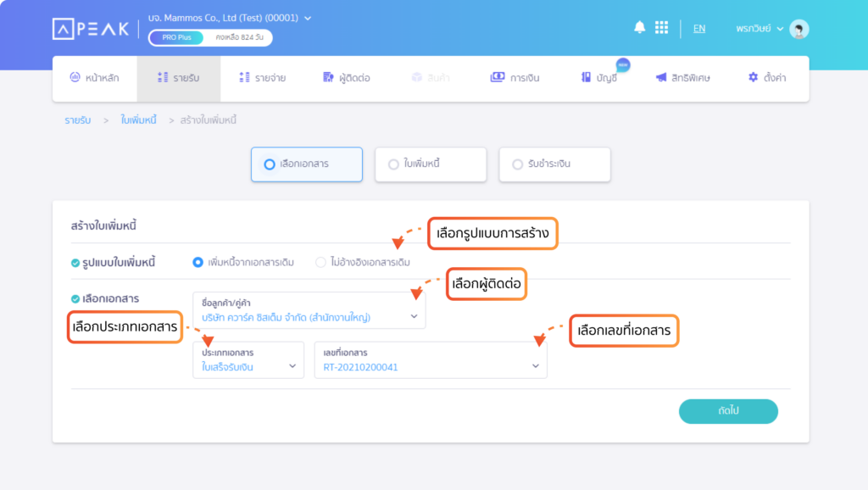
Task: Open the ตั้งค่า gear settings menu
Action: pyautogui.click(x=766, y=78)
